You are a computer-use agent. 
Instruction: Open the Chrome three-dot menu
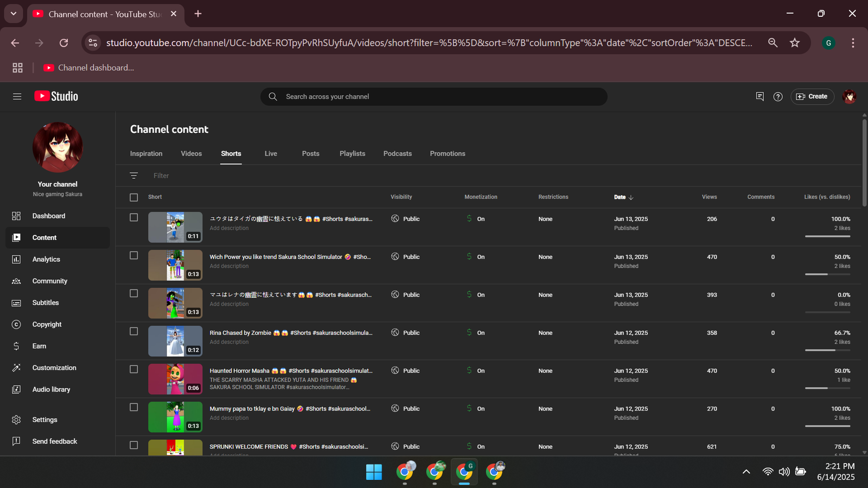853,43
